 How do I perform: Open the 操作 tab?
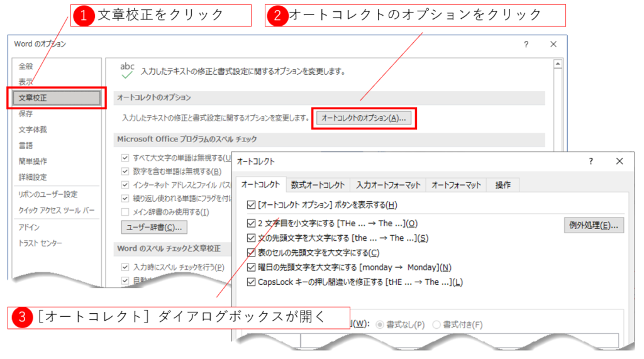click(x=503, y=185)
